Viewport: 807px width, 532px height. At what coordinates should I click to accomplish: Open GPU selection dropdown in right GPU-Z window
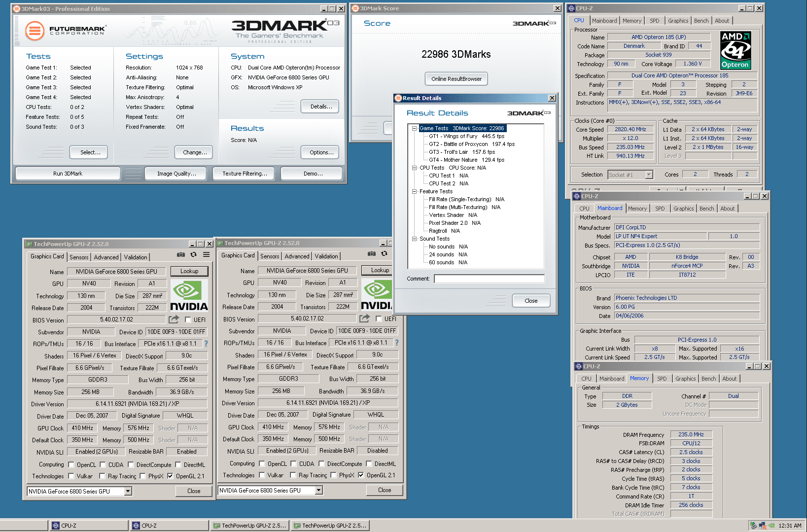click(319, 490)
